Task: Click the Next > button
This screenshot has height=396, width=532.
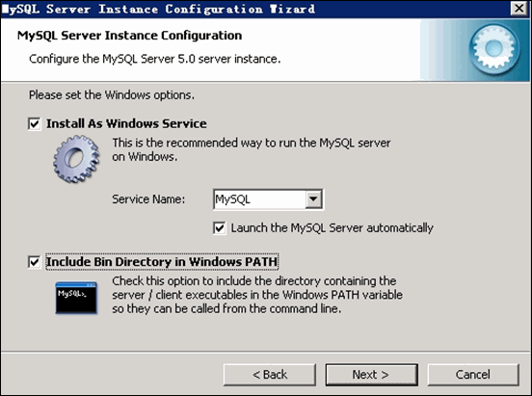Action: pos(371,375)
